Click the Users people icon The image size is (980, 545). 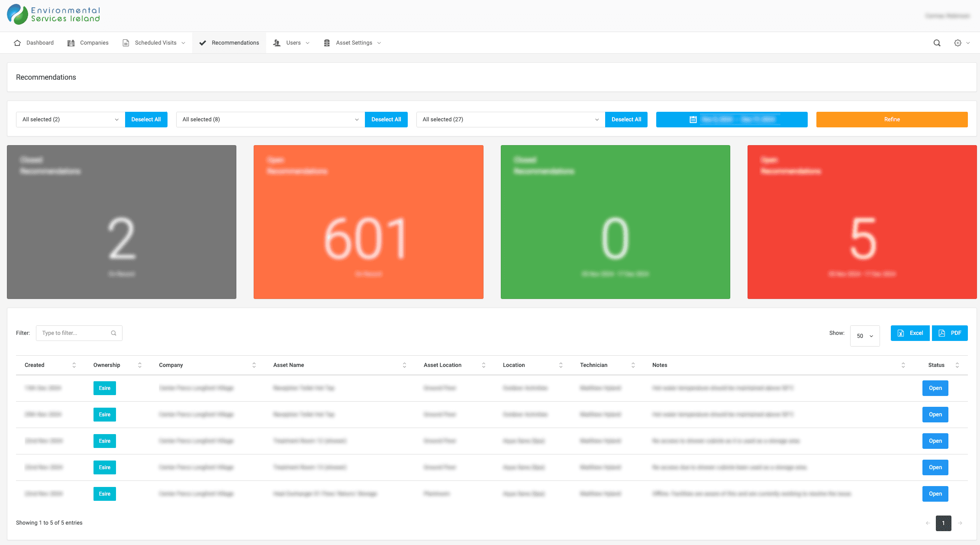point(277,43)
